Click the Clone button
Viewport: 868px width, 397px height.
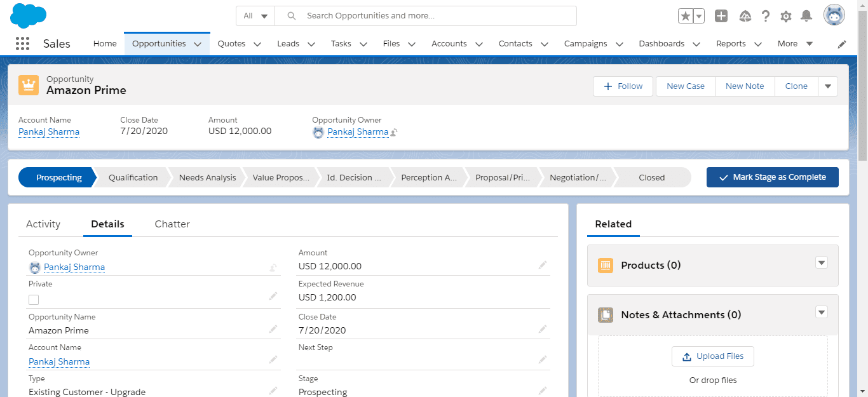tap(796, 86)
